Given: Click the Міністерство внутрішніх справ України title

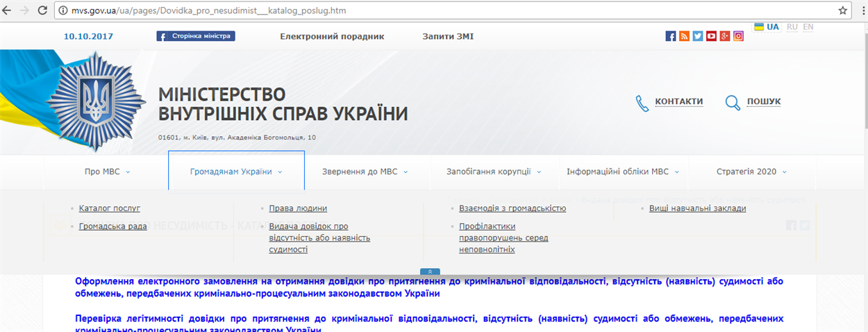Looking at the screenshot, I should click(x=283, y=104).
